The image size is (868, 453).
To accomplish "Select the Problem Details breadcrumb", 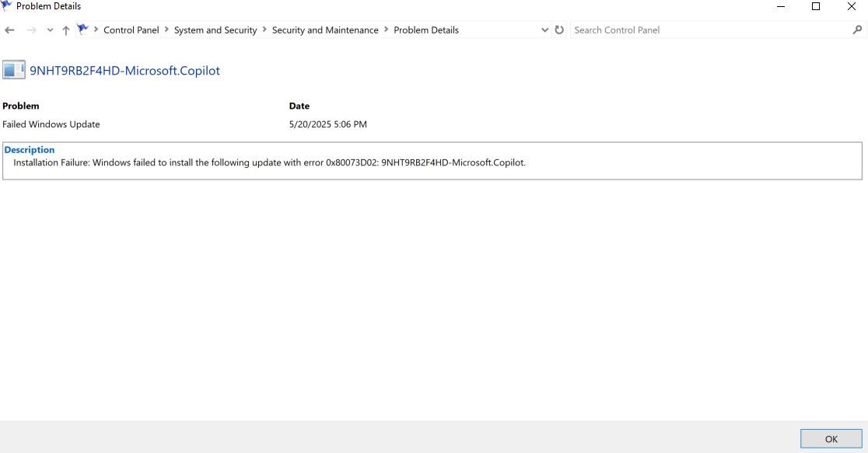I will tap(425, 30).
